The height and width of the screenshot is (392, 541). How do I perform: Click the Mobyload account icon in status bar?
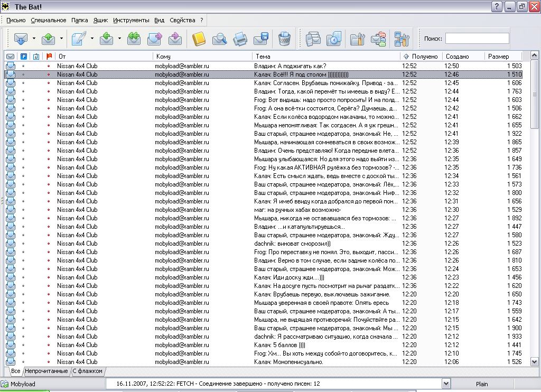click(5, 384)
